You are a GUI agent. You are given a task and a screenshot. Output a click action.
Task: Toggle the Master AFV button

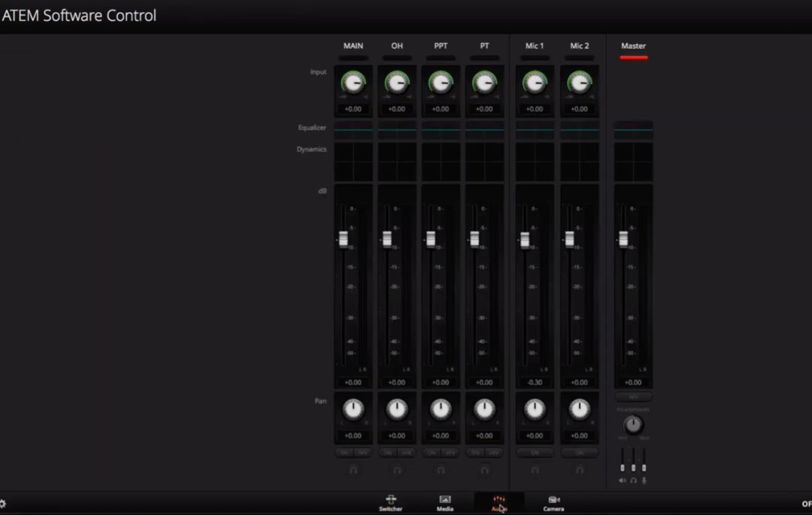tap(633, 397)
